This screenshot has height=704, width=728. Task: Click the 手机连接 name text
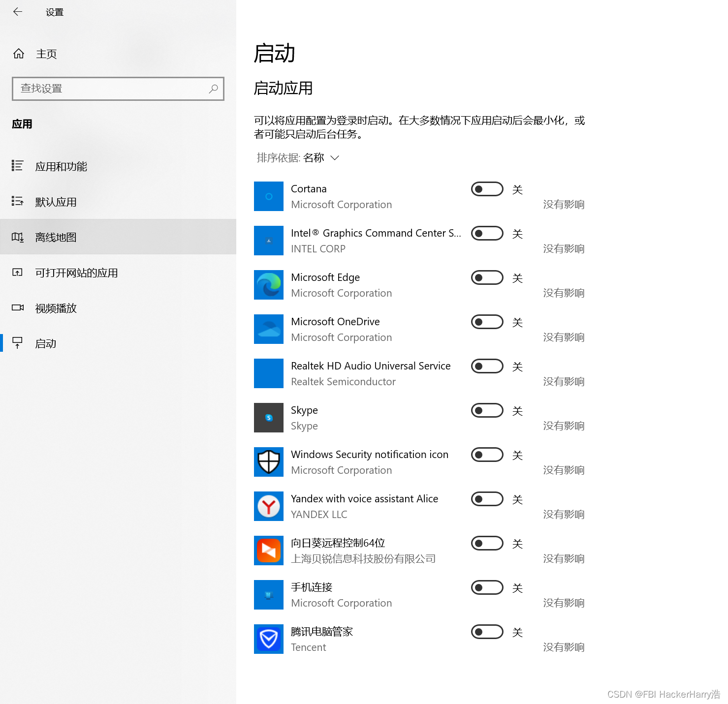pyautogui.click(x=312, y=587)
